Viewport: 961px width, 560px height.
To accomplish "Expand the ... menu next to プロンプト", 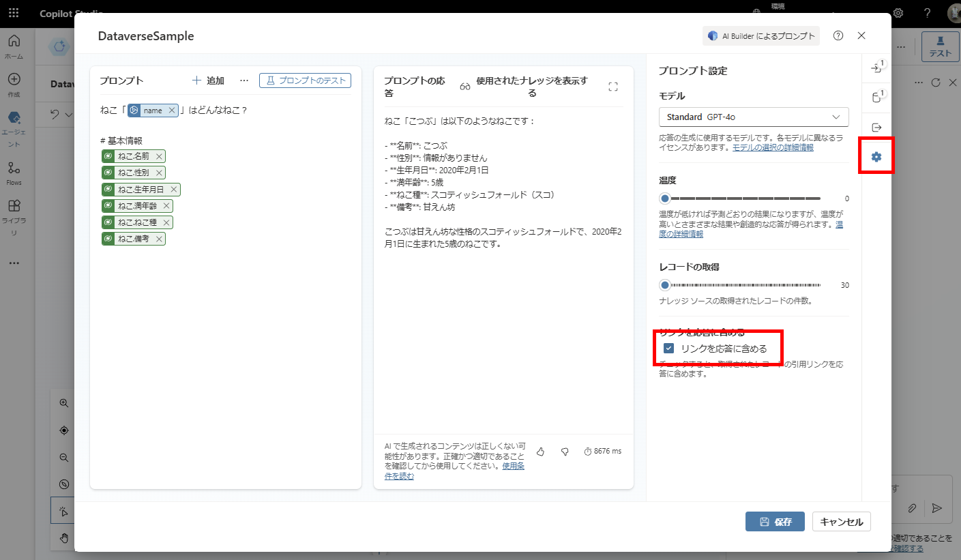I will (244, 80).
